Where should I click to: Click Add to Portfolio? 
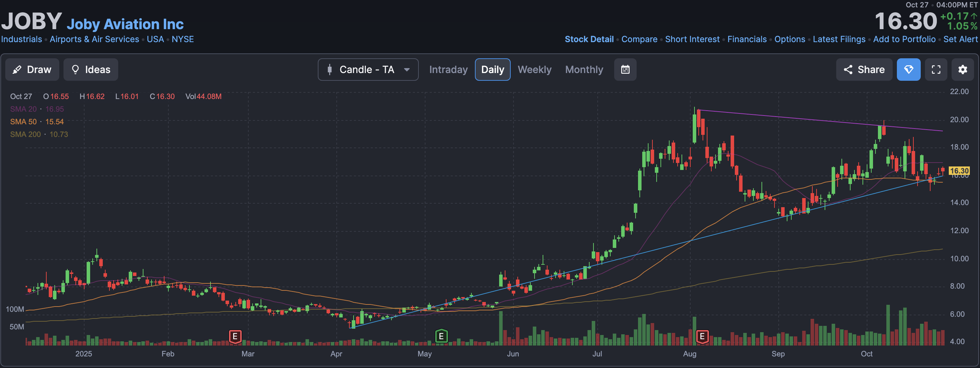pos(904,39)
